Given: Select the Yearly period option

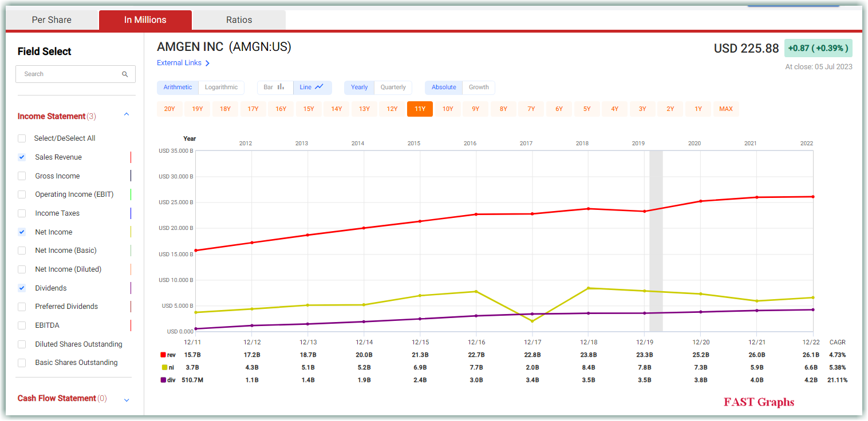Looking at the screenshot, I should coord(360,88).
